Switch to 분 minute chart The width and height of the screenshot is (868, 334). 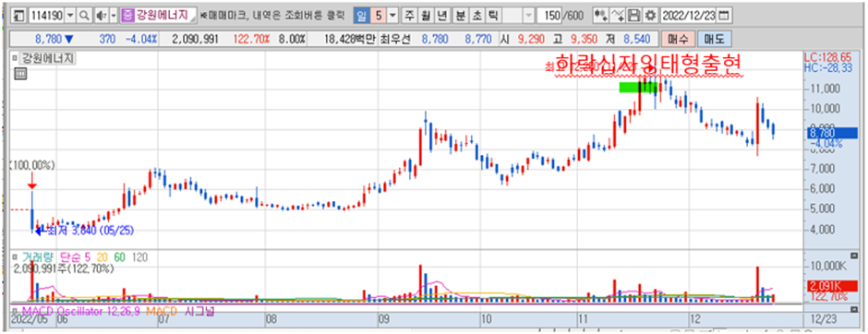(460, 16)
